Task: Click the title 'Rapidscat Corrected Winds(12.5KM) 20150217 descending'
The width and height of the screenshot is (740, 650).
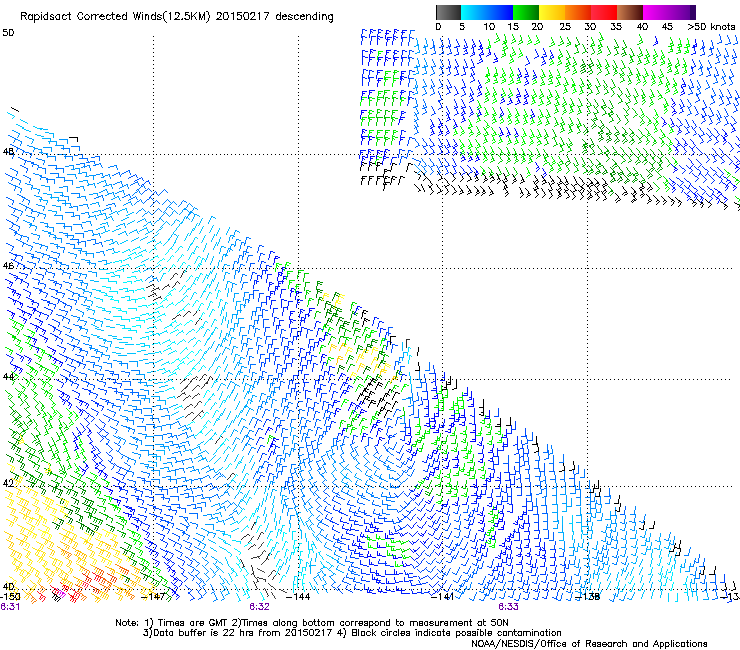Action: click(177, 17)
